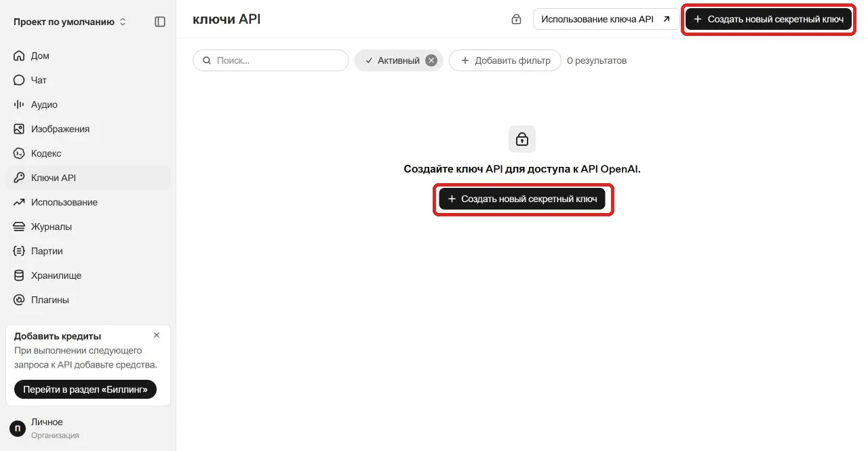Click the Изображения picture icon
Image resolution: width=868 pixels, height=451 pixels.
19,129
